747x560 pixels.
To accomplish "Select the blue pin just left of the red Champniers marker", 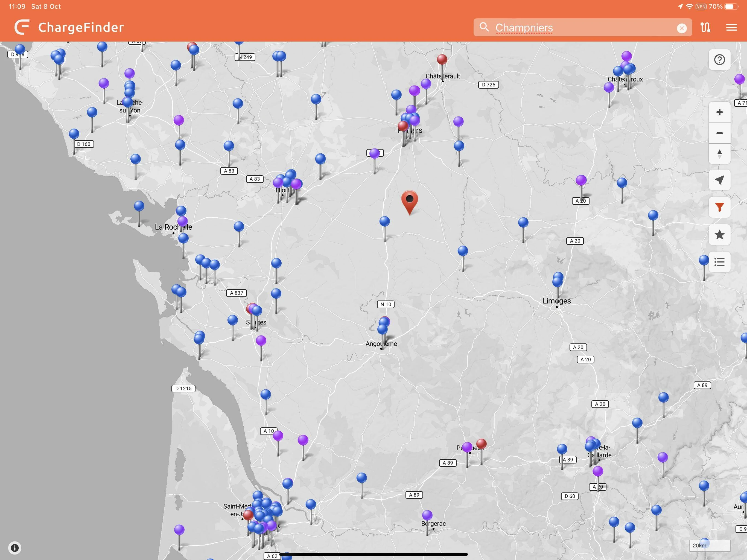I will [x=385, y=221].
